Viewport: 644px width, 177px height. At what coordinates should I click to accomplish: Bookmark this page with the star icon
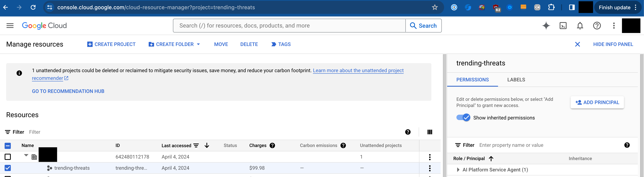435,7
